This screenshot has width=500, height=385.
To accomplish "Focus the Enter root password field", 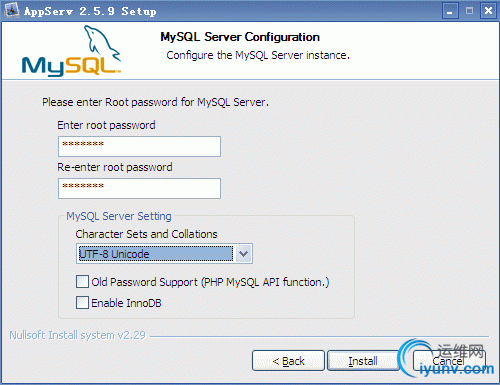I will click(x=139, y=146).
